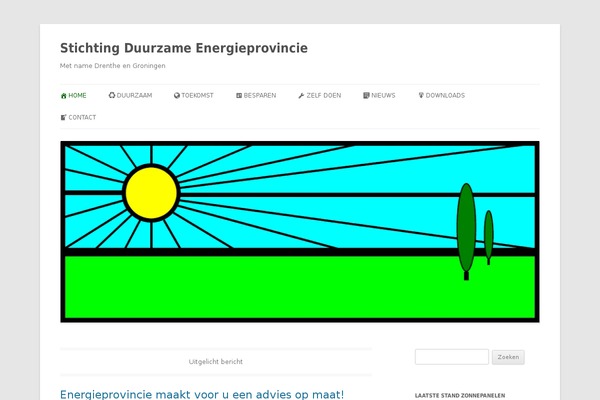Click the 'Uitgelicht bericht' label
The width and height of the screenshot is (600, 400).
[x=216, y=362]
